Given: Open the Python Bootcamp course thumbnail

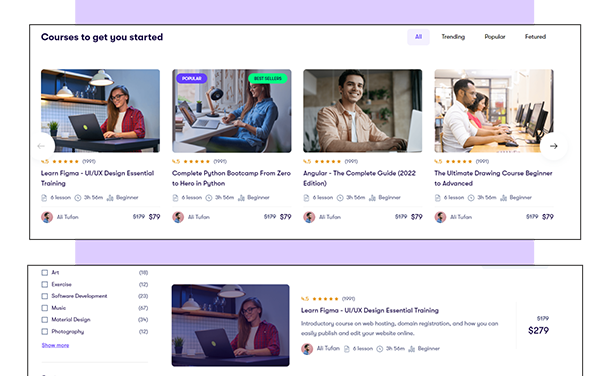Looking at the screenshot, I should pos(232,111).
